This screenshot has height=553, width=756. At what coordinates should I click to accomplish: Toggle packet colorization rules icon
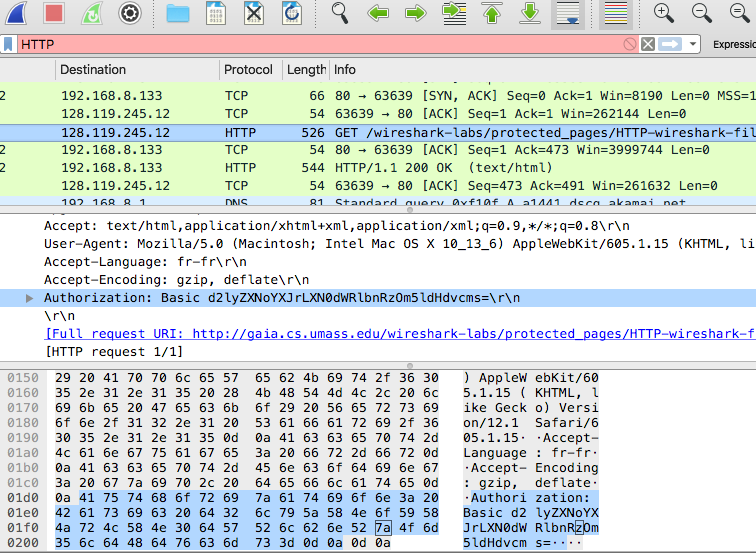click(x=616, y=13)
